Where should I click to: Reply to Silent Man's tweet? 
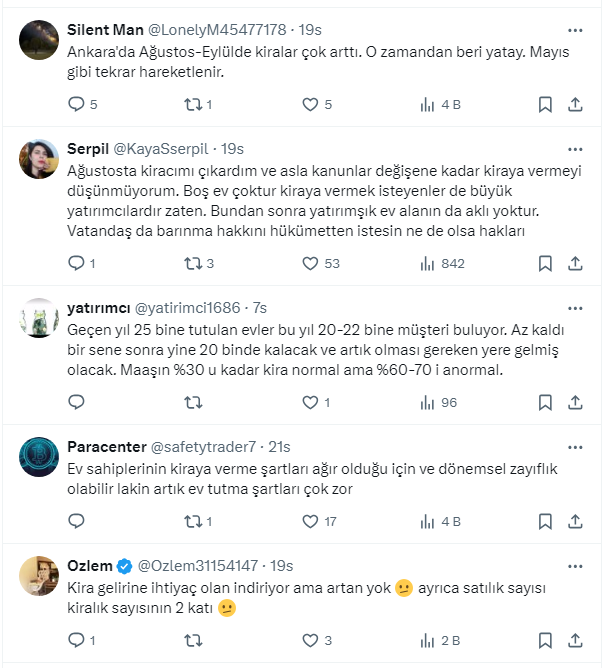point(77,104)
